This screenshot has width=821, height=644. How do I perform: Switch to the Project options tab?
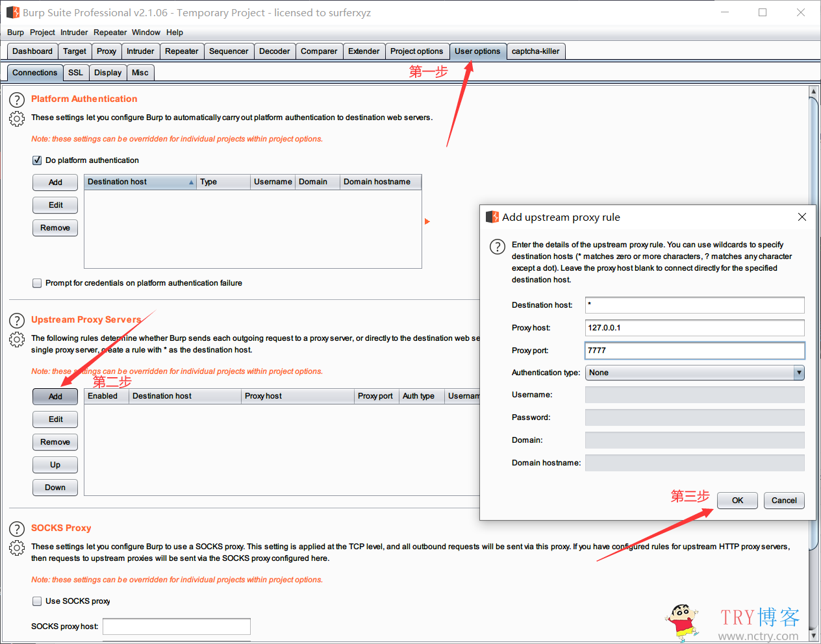[417, 51]
